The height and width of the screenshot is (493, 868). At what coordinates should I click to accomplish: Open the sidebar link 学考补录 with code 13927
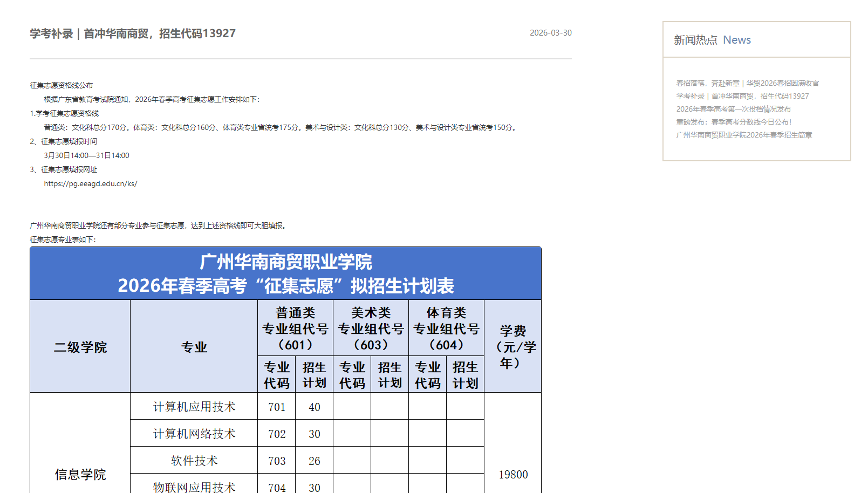pos(742,96)
